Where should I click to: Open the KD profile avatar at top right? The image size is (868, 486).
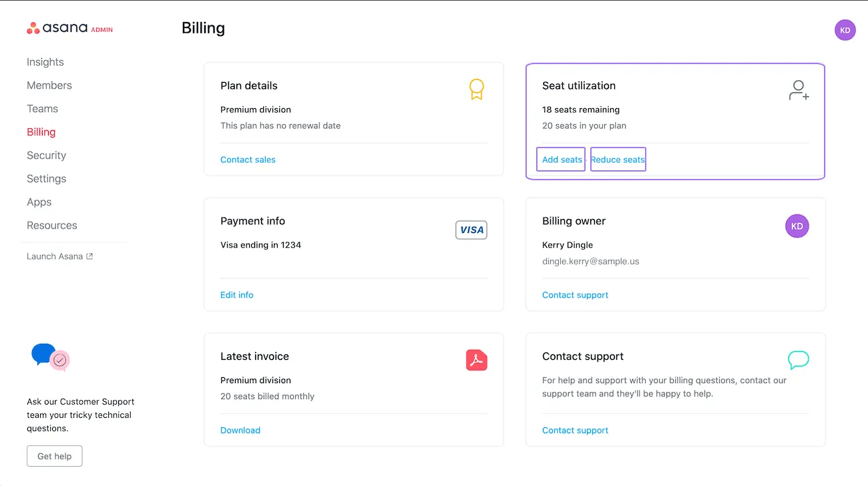pos(845,30)
